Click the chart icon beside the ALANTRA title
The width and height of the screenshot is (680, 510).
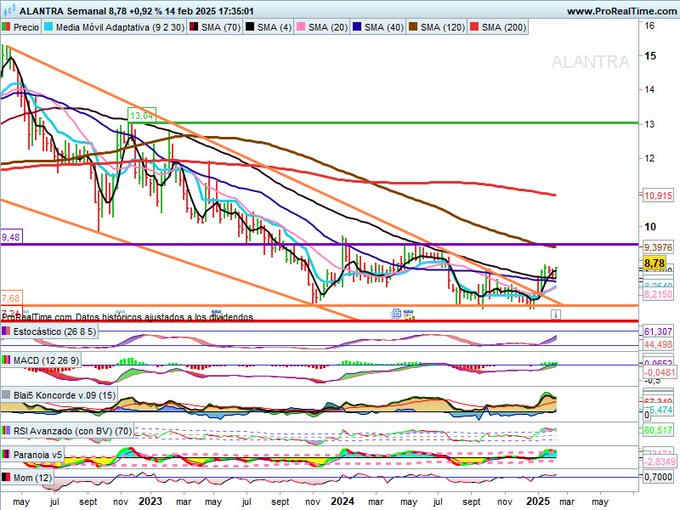coord(9,10)
